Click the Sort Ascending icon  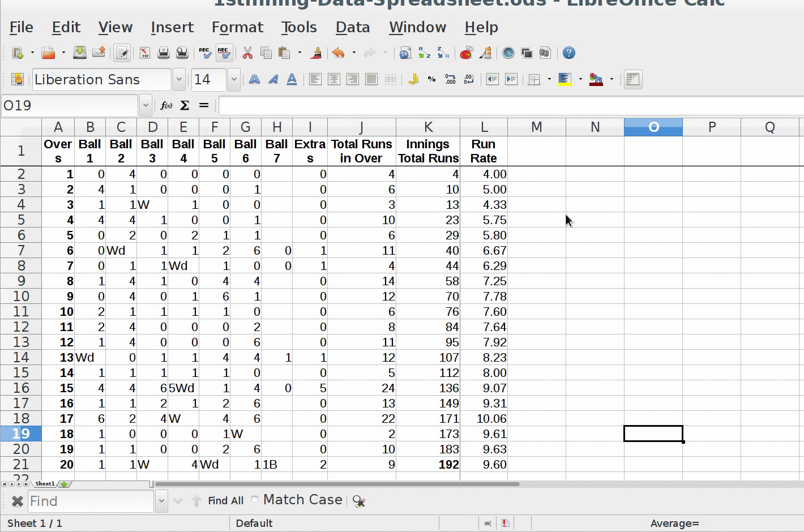click(424, 53)
